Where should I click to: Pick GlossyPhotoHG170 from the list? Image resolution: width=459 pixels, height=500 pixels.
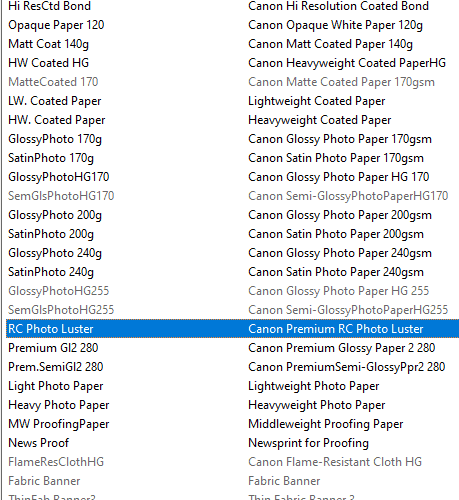[x=232, y=177]
